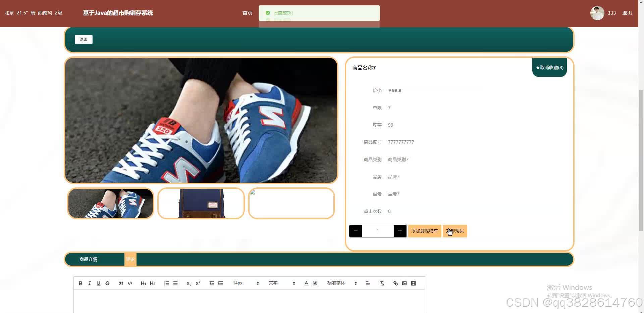
Task: Go to 首页 home in navigation
Action: point(248,13)
